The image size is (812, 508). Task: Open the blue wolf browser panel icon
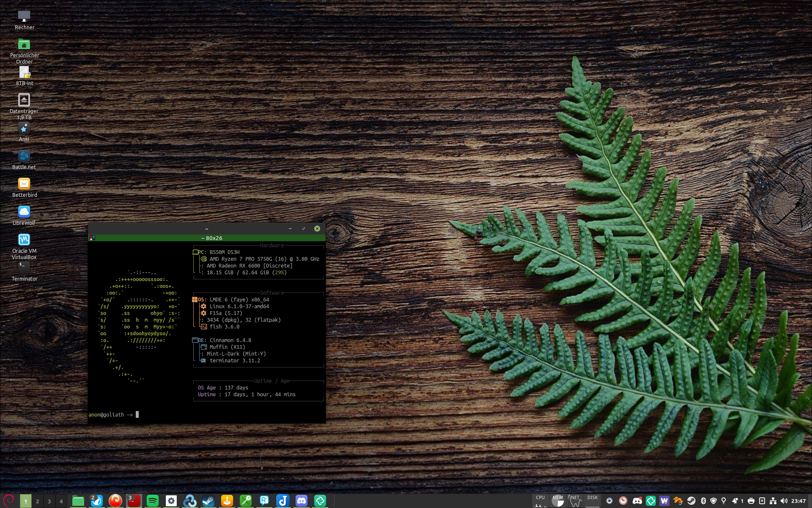coord(97,501)
